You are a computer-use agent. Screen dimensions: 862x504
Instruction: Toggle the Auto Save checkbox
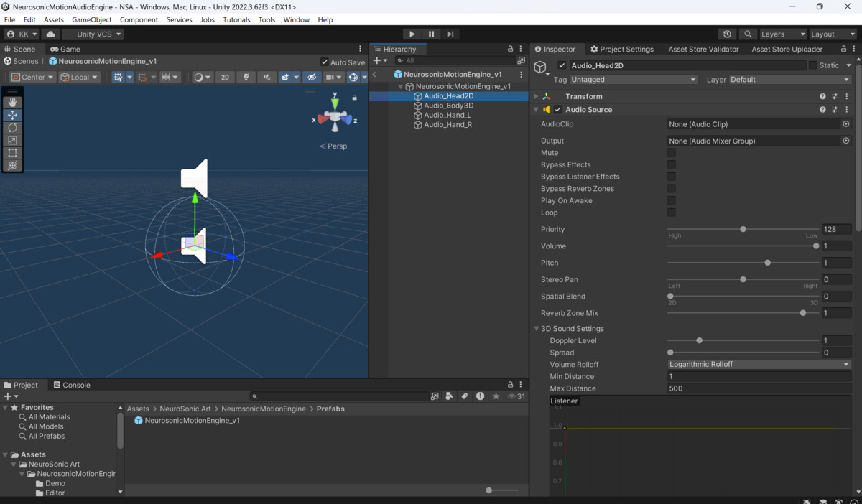(325, 62)
